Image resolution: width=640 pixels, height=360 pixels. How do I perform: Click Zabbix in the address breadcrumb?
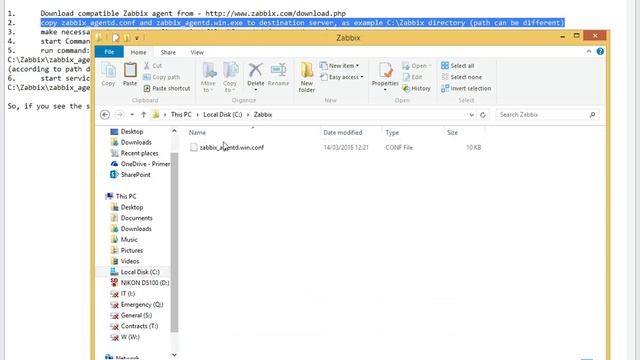(x=263, y=115)
